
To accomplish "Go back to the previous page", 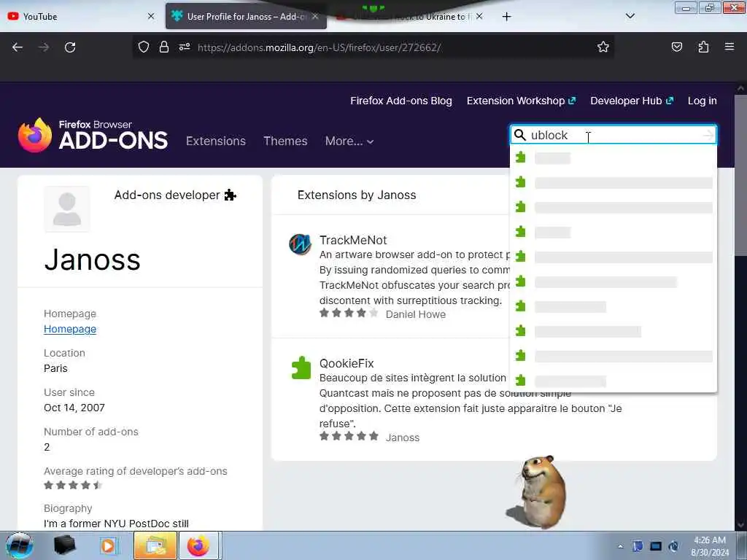I will click(x=18, y=47).
